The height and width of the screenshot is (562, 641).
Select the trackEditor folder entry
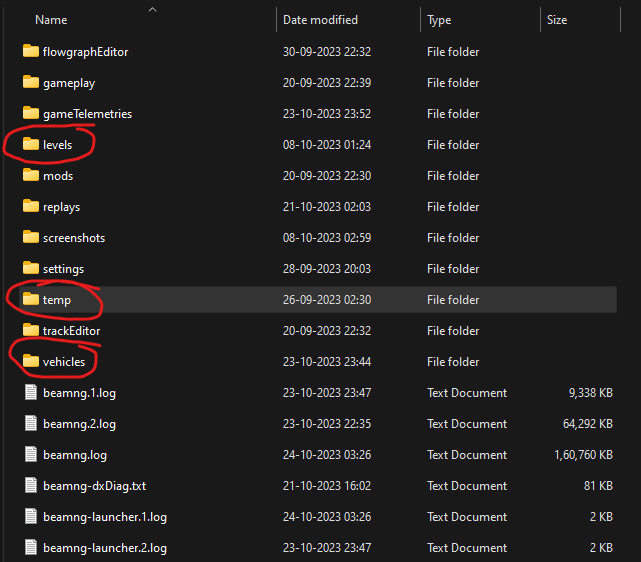pyautogui.click(x=71, y=331)
